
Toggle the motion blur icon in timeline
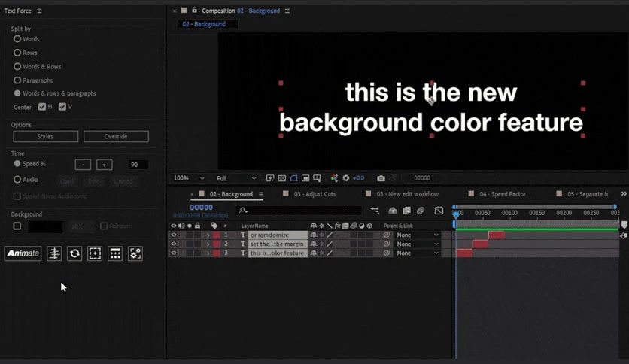click(421, 210)
